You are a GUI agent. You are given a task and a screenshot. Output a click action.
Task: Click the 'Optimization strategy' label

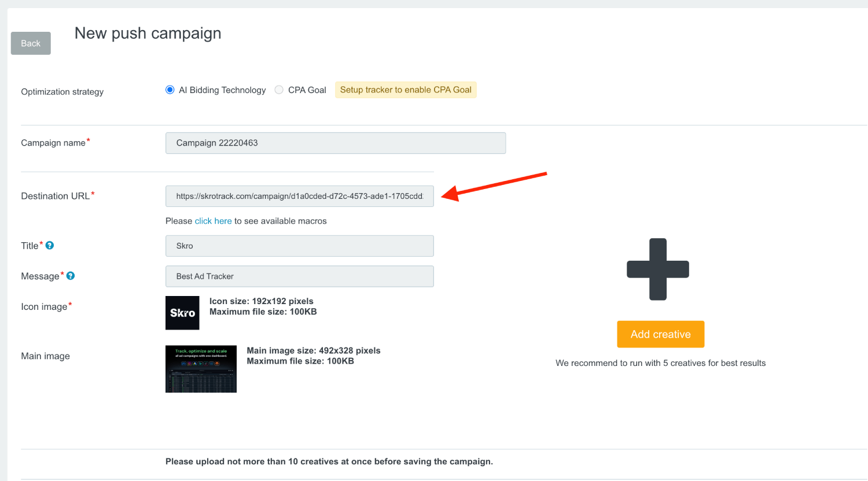[62, 92]
